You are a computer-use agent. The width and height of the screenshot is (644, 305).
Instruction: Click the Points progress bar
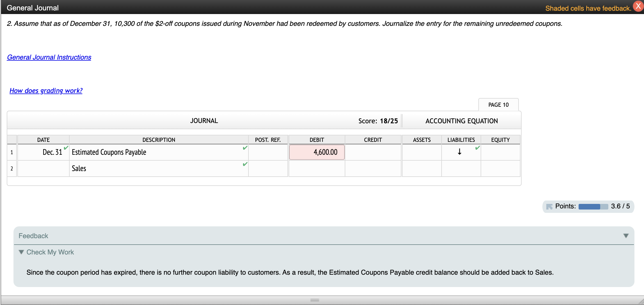[593, 207]
